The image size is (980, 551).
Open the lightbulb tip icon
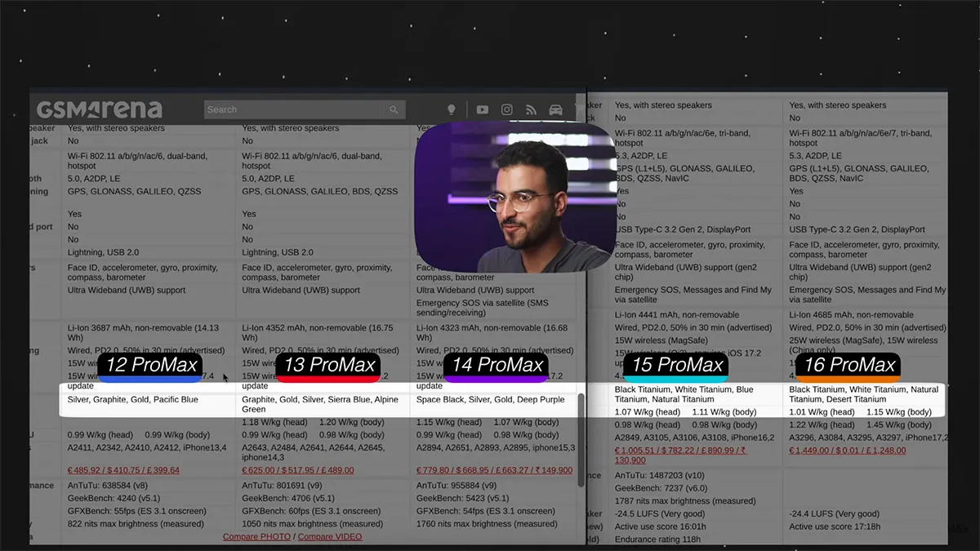point(451,109)
